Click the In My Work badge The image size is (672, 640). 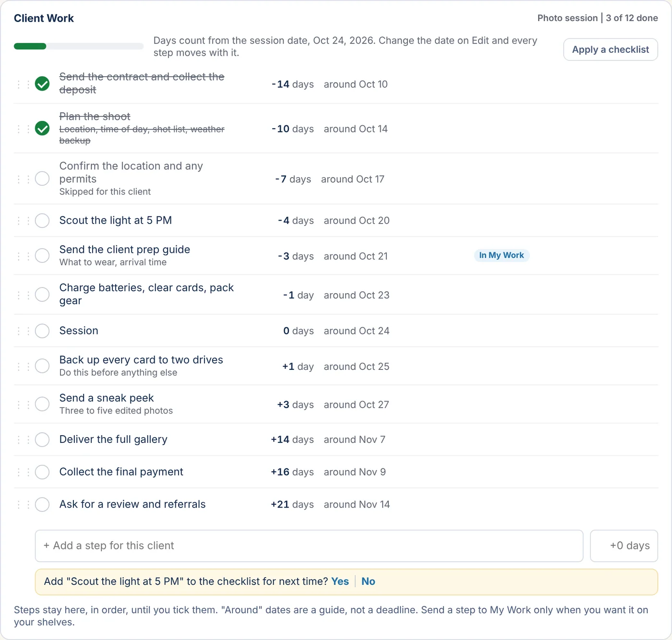click(502, 255)
